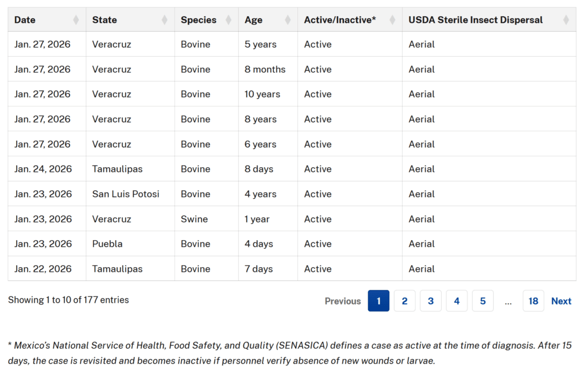Sort by Age using header arrows

click(288, 20)
